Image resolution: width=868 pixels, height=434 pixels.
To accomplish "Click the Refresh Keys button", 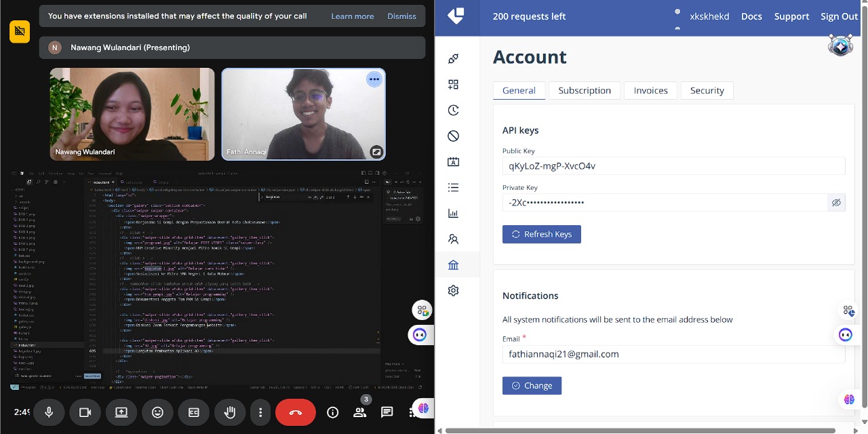I will [542, 234].
